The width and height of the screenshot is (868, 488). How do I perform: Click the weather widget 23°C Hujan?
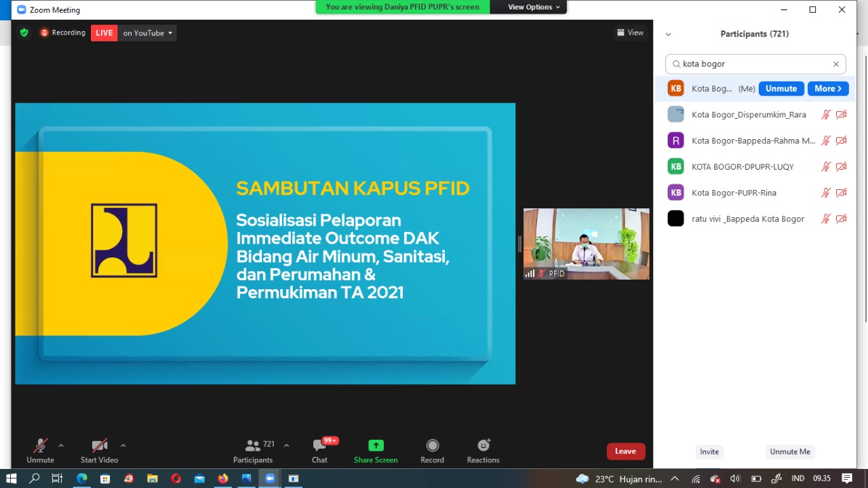coord(618,478)
